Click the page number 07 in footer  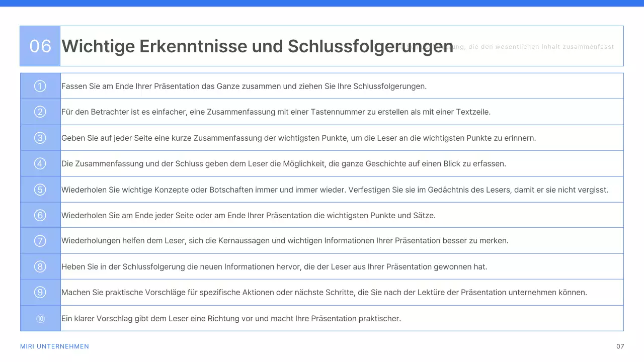620,346
